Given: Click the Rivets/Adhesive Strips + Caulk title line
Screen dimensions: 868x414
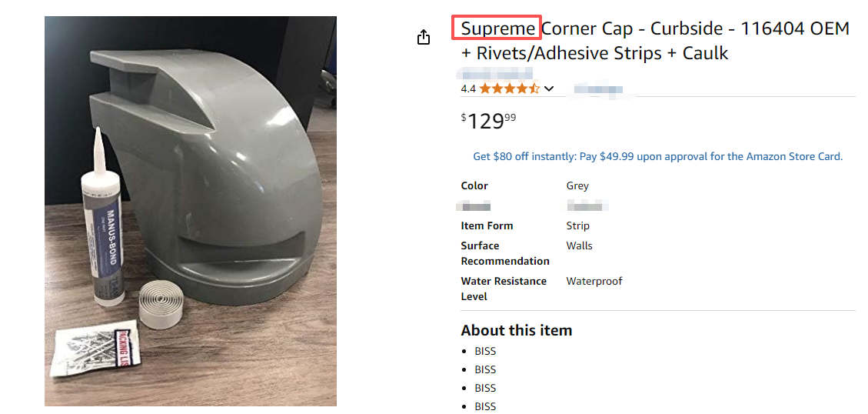Looking at the screenshot, I should point(594,53).
